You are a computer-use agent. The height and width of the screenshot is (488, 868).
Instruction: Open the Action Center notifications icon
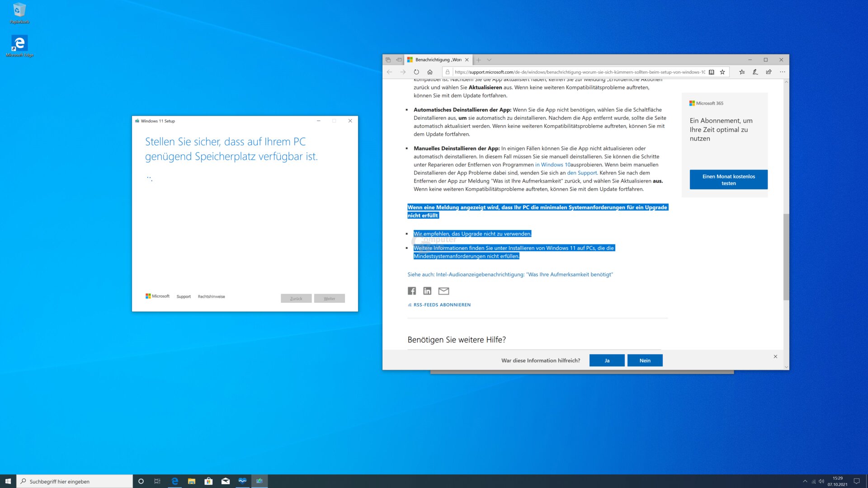point(857,482)
